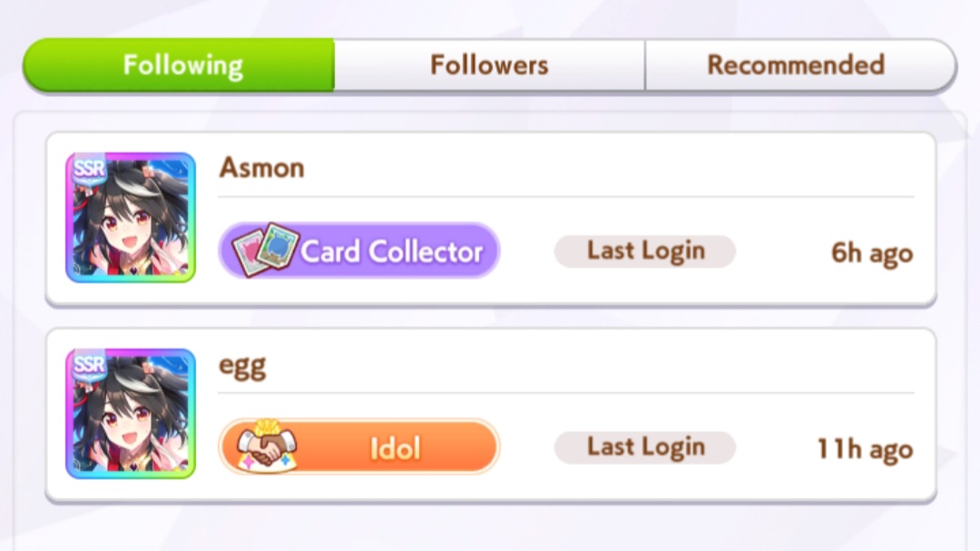
Task: Click the card icon in Card Collector badge
Action: pyautogui.click(x=265, y=250)
